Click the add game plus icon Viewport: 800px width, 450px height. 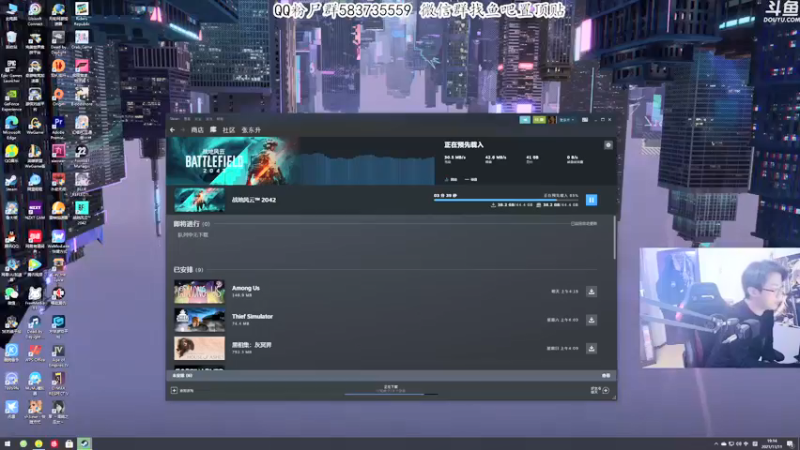[174, 391]
